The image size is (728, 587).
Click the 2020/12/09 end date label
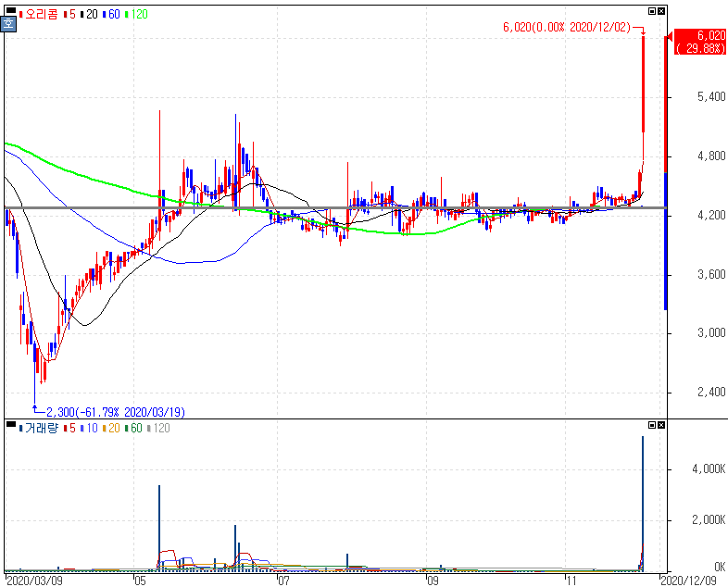coord(688,581)
